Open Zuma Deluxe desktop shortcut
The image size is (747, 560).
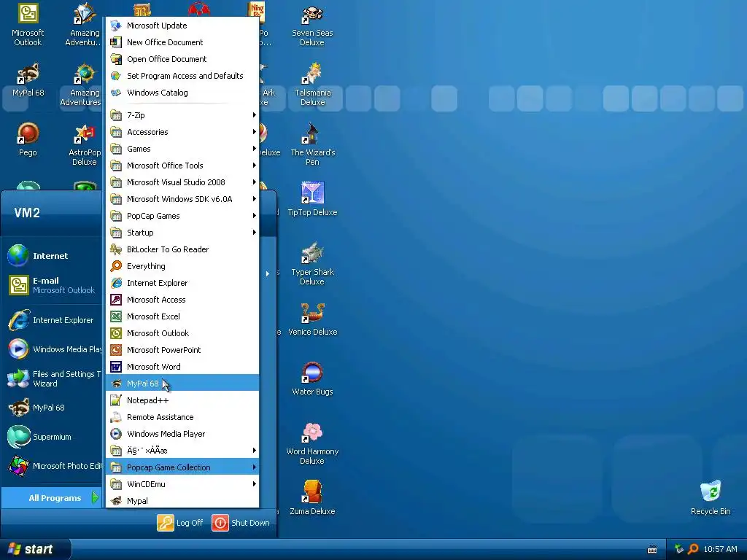coord(312,498)
